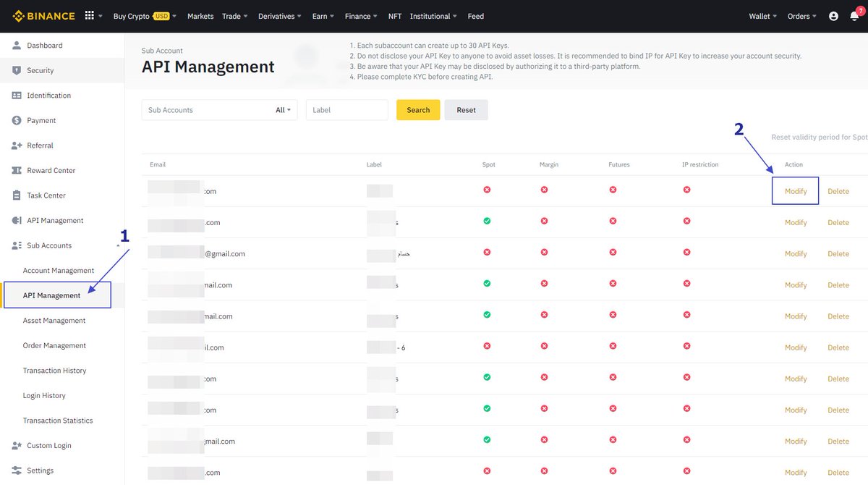Open the Sub Accounts 'All' filter dropdown
Image resolution: width=868 pixels, height=485 pixels.
click(283, 110)
